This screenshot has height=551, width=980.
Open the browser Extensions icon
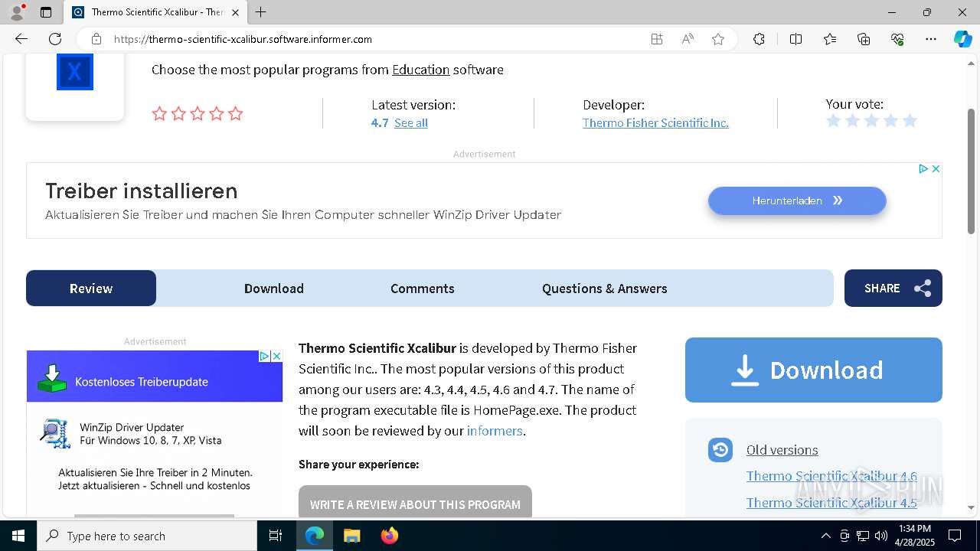coord(759,39)
